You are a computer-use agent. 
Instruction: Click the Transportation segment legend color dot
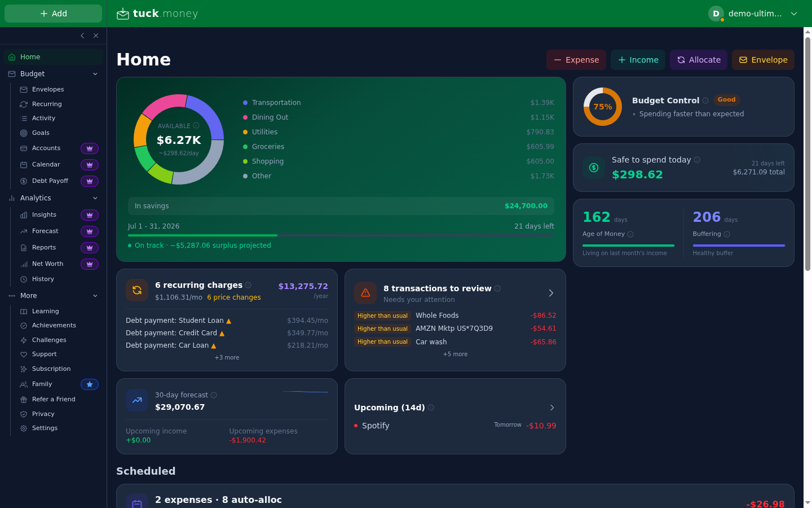click(x=245, y=103)
